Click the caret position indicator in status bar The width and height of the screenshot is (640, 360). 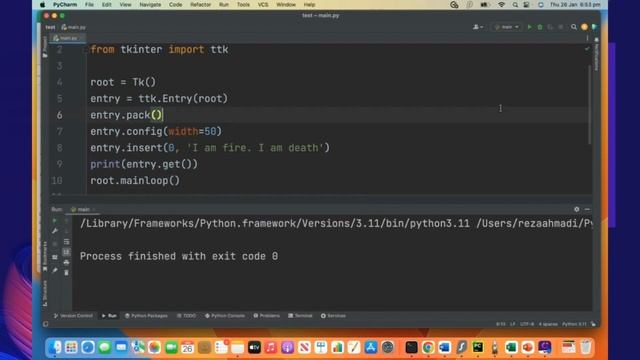pyautogui.click(x=501, y=324)
